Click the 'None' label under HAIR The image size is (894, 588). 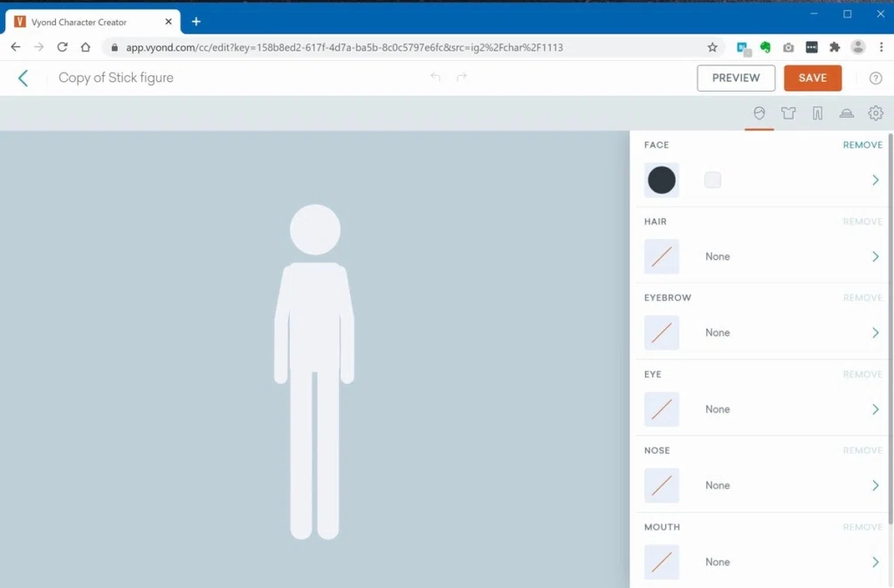tap(718, 256)
